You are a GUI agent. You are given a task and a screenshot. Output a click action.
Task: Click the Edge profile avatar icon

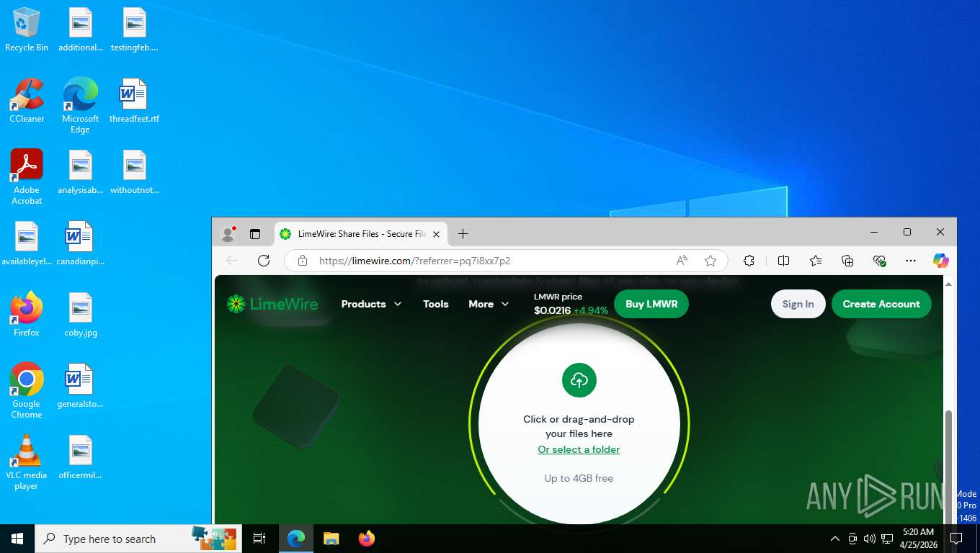point(228,233)
